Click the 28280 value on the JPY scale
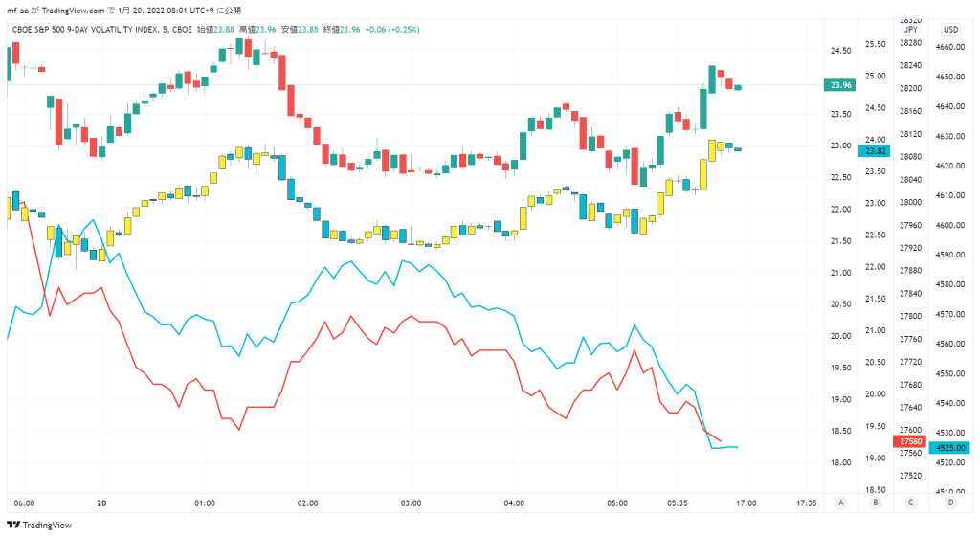This screenshot has height=537, width=980. [911, 43]
